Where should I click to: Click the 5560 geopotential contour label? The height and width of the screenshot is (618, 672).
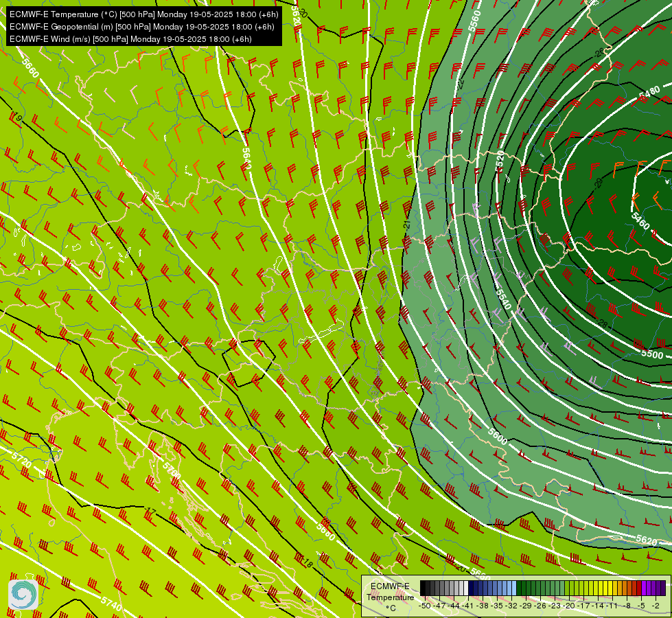tap(474, 21)
